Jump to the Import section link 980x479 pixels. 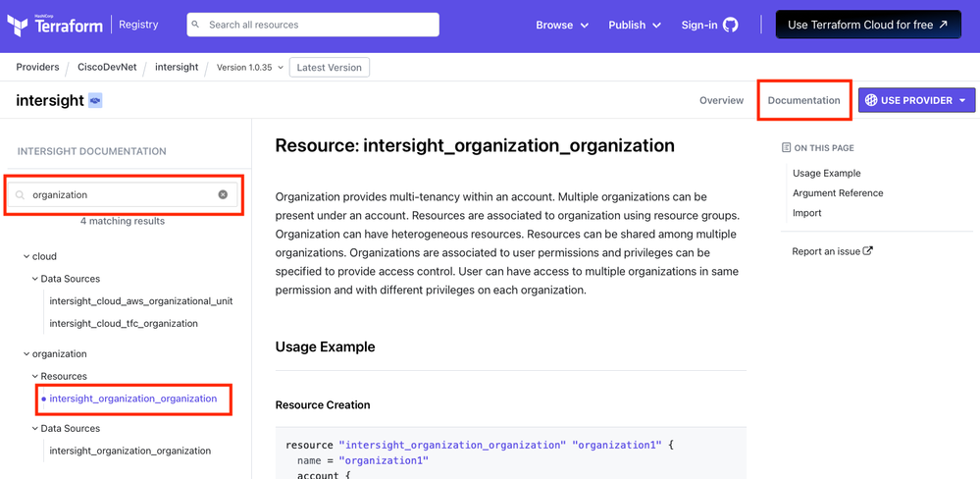click(807, 213)
